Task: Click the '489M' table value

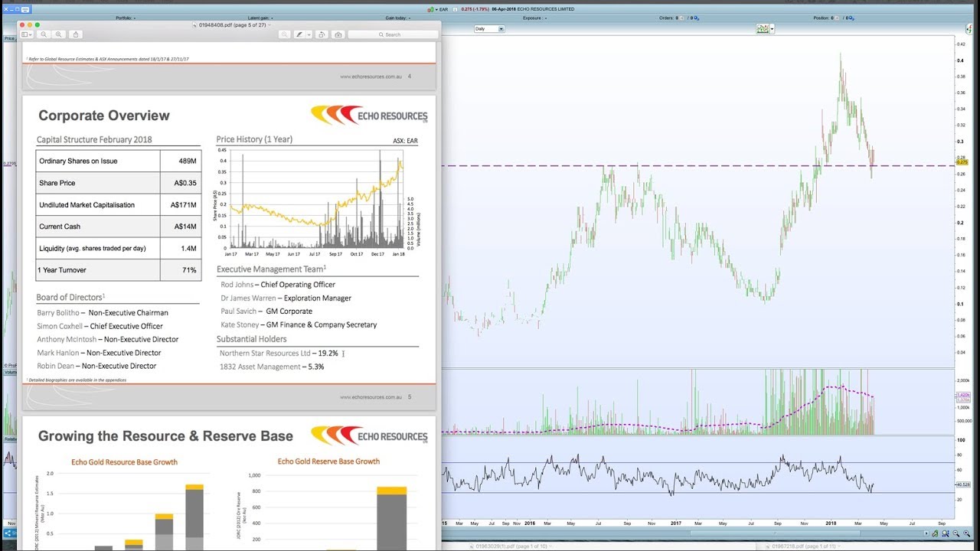Action: pyautogui.click(x=187, y=161)
